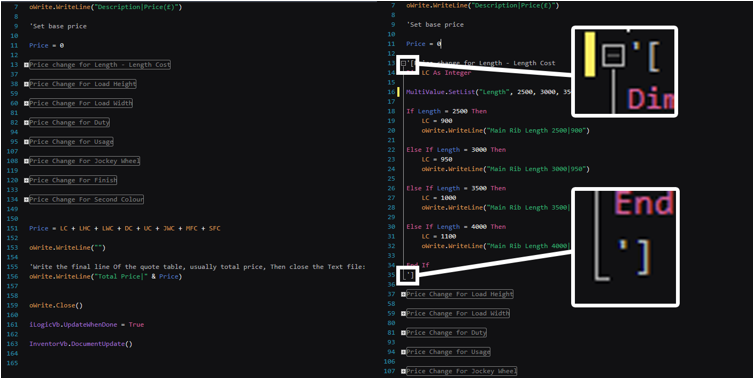The width and height of the screenshot is (755, 380).
Task: Click collapsed label 'Price change for Length - Length Cost'
Action: (x=100, y=65)
